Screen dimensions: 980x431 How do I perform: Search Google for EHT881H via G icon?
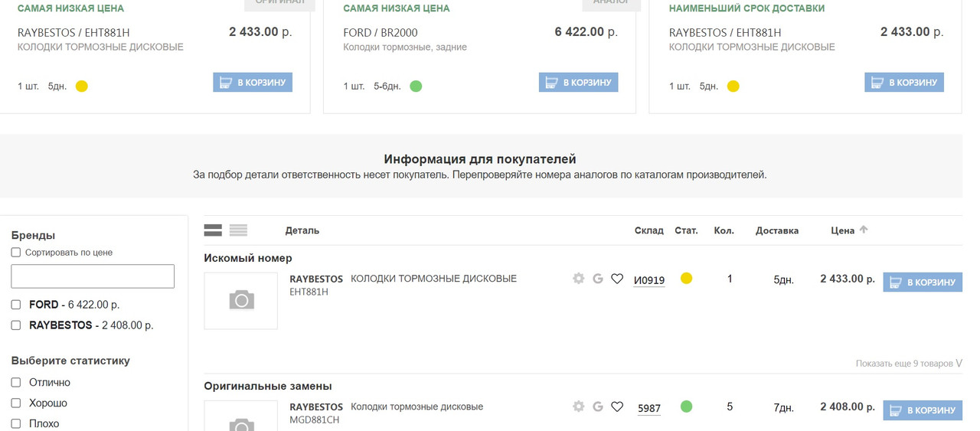point(598,279)
